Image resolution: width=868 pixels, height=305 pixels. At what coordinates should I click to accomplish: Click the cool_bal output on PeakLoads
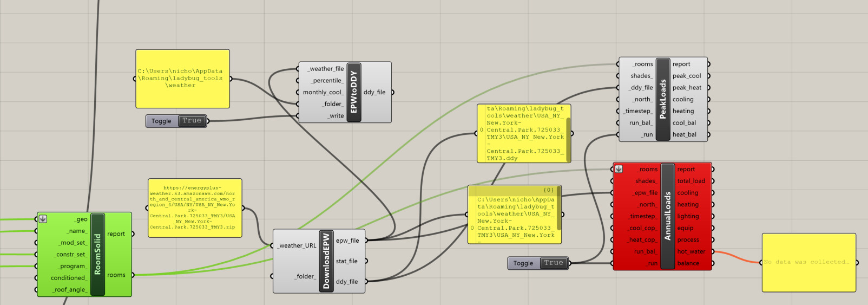(684, 123)
